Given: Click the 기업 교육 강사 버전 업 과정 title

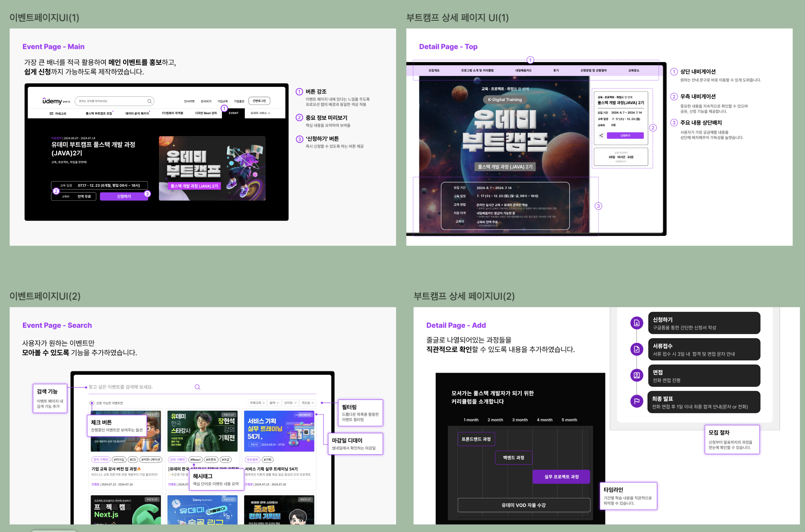Looking at the screenshot, I should click(x=116, y=469).
